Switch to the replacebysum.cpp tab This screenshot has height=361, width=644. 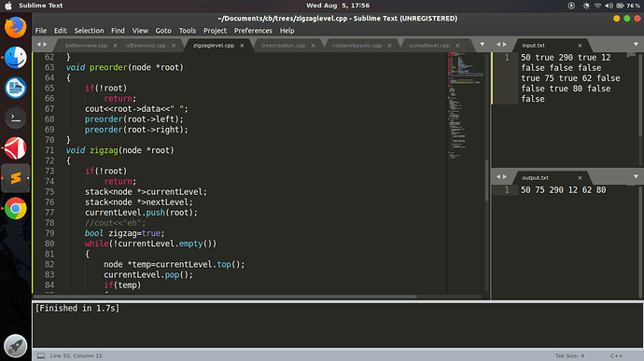point(357,46)
